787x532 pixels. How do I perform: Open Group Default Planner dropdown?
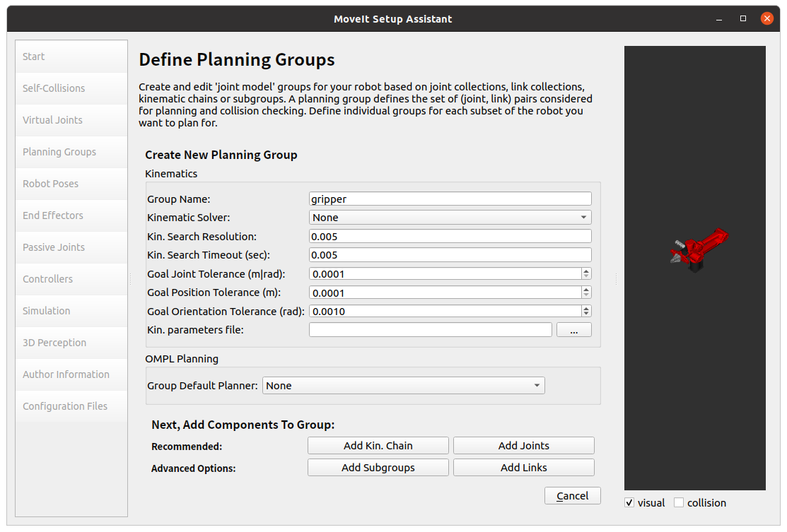tap(404, 386)
